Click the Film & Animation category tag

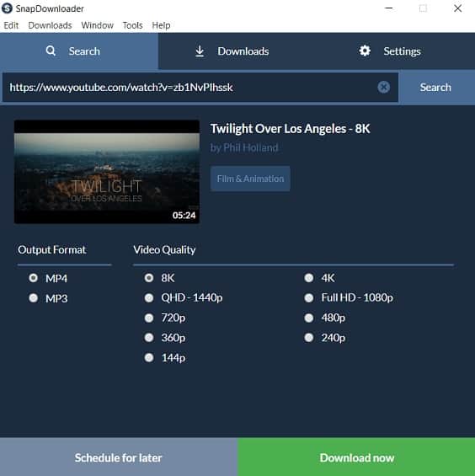point(250,179)
